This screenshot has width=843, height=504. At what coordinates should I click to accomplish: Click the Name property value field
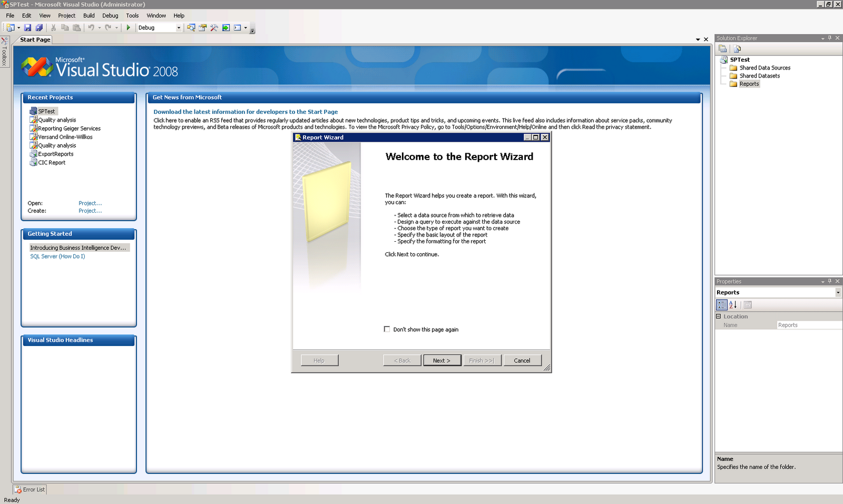click(x=809, y=325)
